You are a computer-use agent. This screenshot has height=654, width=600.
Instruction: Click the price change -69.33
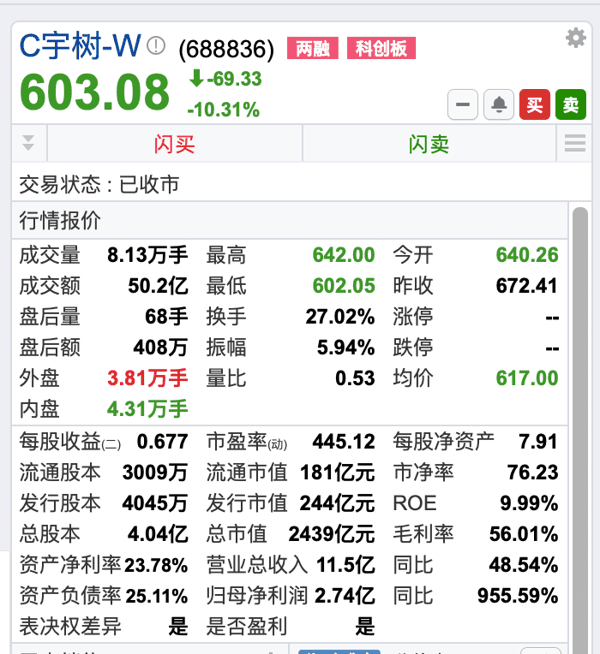pos(226,79)
